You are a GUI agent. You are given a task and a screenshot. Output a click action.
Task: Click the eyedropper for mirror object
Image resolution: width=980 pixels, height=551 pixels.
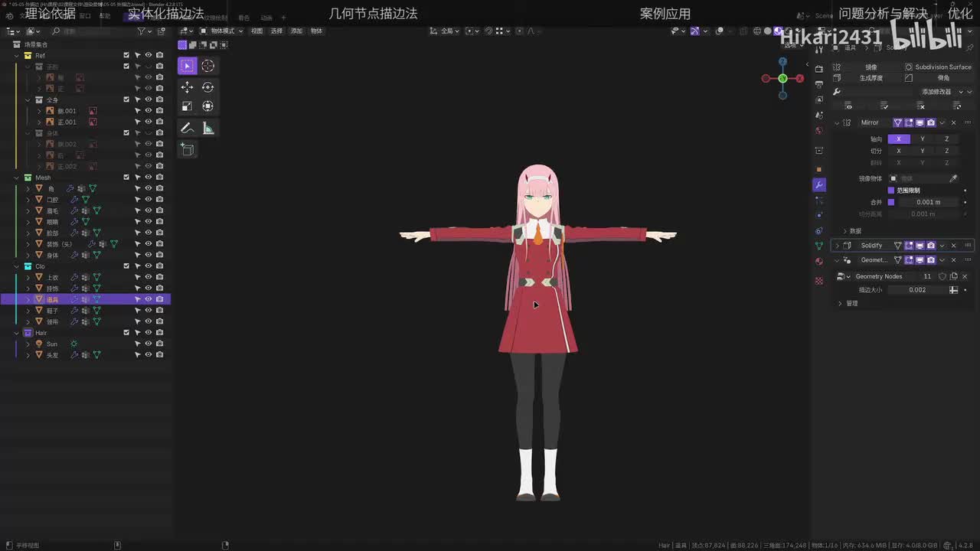(x=953, y=178)
